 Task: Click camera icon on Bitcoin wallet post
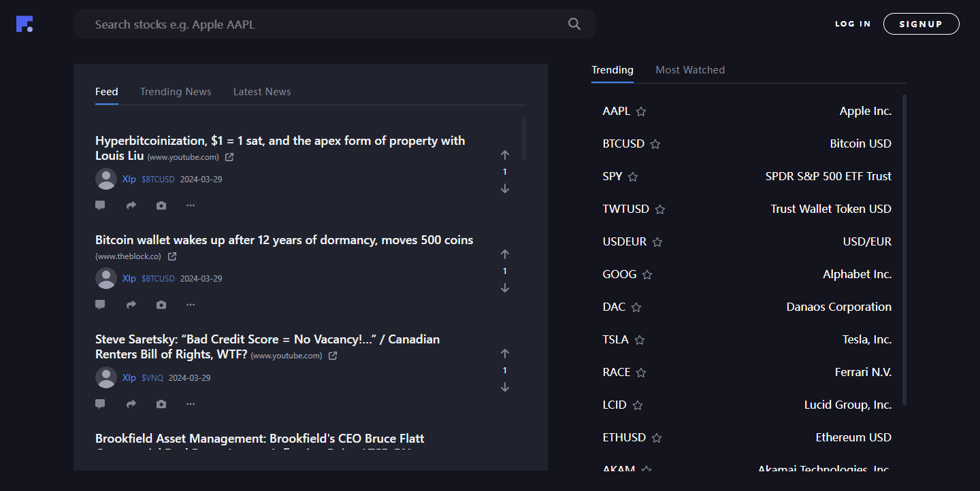pos(161,305)
